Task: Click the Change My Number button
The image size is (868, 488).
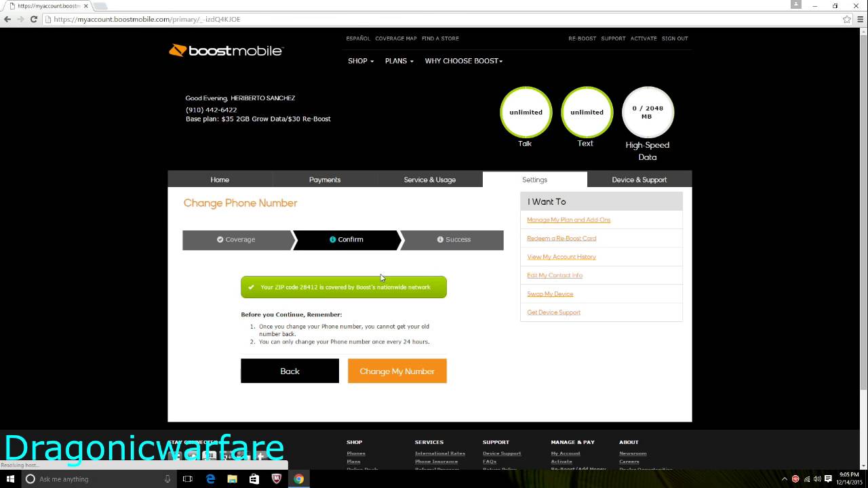Action: 397,371
